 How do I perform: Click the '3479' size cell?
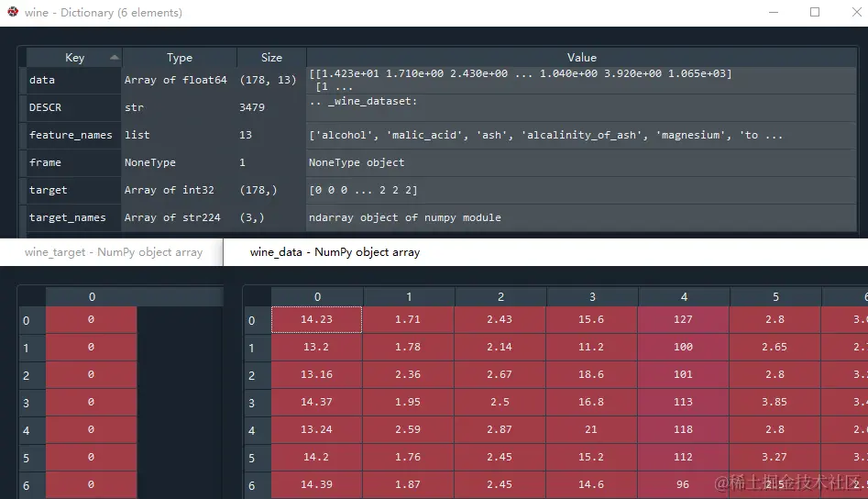[x=271, y=107]
